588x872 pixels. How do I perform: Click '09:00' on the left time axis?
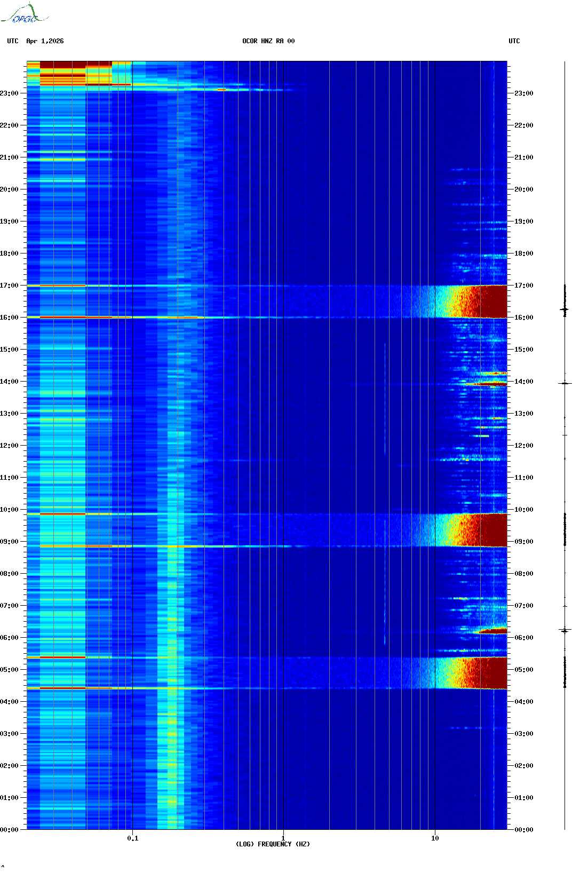click(9, 542)
